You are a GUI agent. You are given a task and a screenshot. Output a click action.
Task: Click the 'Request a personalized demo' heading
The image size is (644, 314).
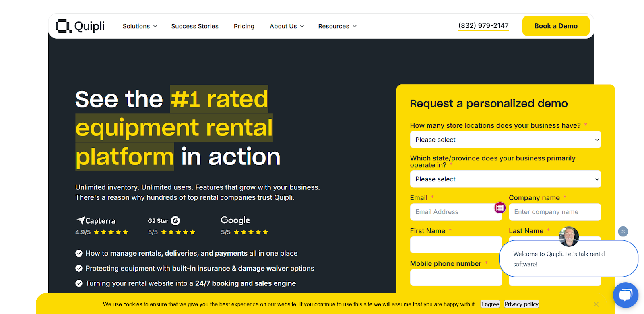coord(489,104)
